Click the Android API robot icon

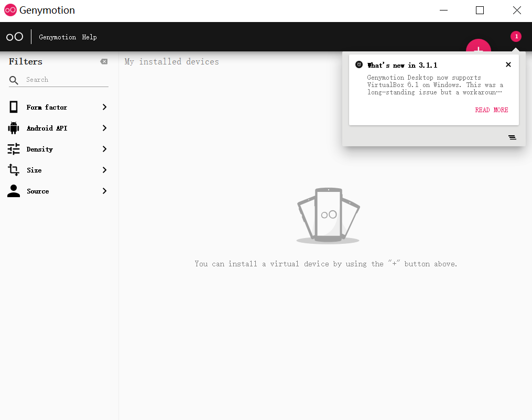pos(14,128)
